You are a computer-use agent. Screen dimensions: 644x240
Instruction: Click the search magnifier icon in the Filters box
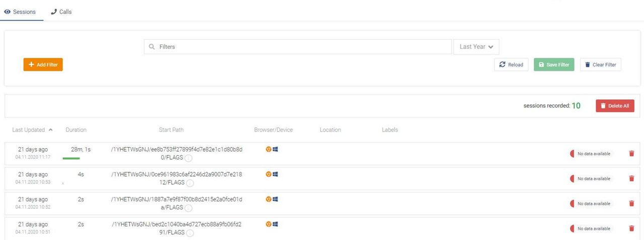click(x=151, y=47)
